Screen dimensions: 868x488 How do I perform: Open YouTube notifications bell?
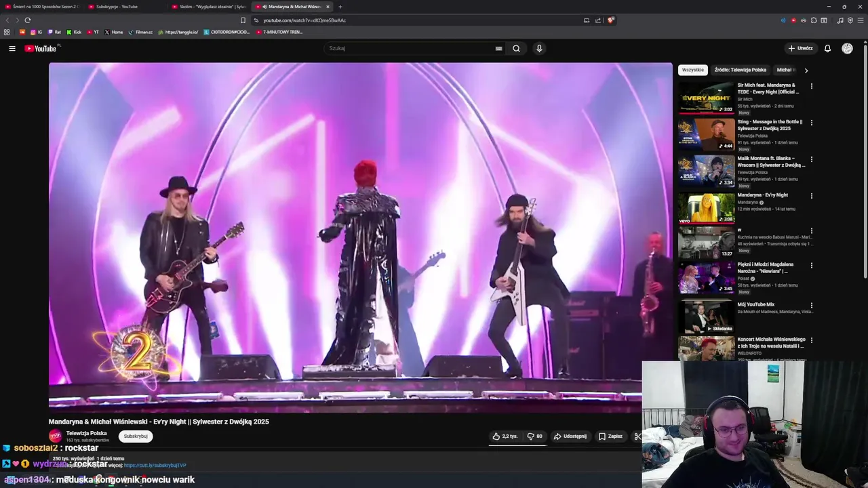click(827, 48)
